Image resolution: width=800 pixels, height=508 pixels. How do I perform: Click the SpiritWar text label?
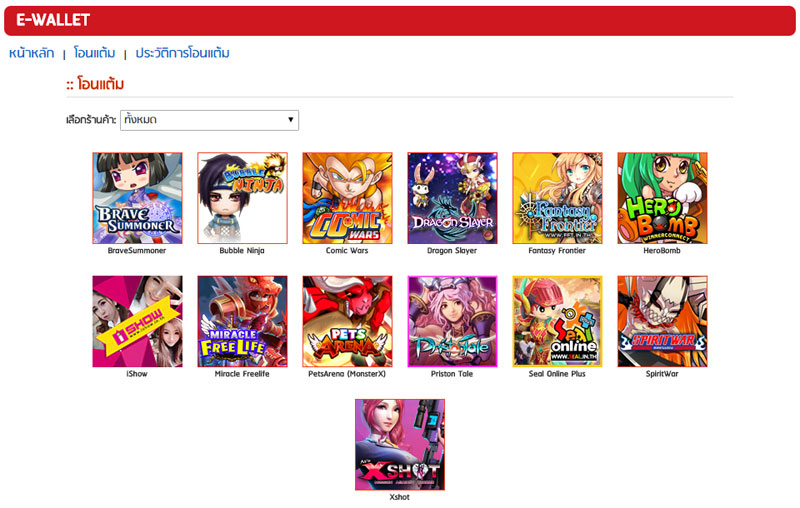pyautogui.click(x=662, y=374)
